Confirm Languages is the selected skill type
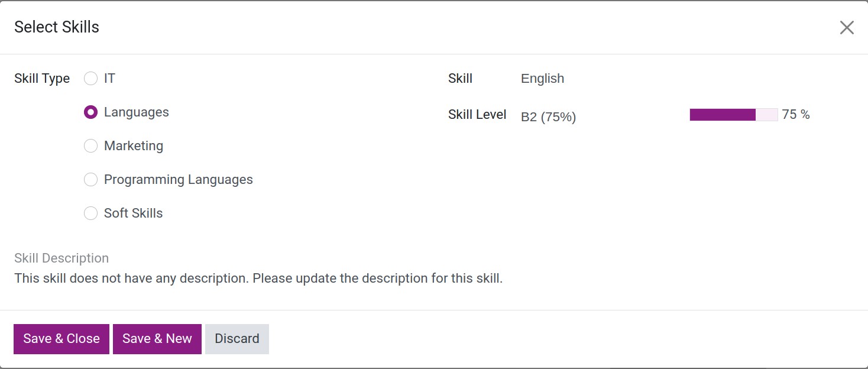The width and height of the screenshot is (868, 369). pyautogui.click(x=90, y=112)
